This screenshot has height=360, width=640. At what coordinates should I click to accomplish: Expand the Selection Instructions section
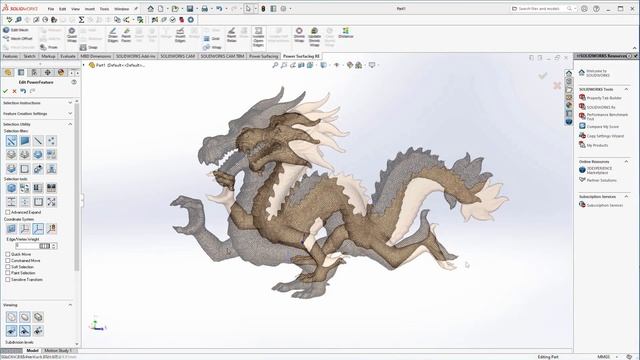[70, 103]
